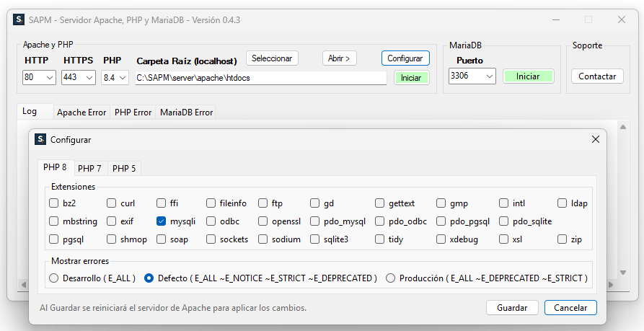Image resolution: width=644 pixels, height=331 pixels.
Task: Click the Contactar support button
Action: click(597, 76)
